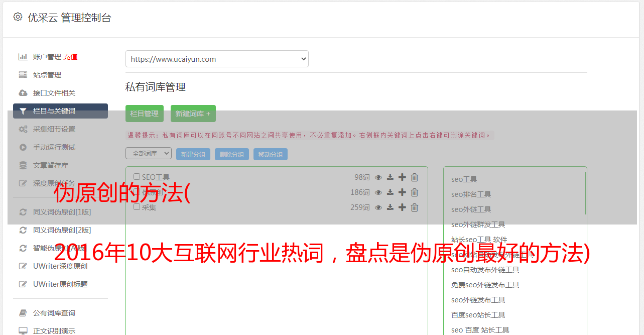The width and height of the screenshot is (644, 335).
Task: Click plus icon on the 186词 row
Action: 402,192
